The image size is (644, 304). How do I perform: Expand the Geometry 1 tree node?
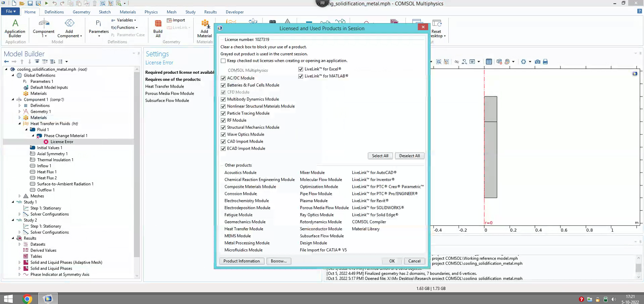(19, 112)
